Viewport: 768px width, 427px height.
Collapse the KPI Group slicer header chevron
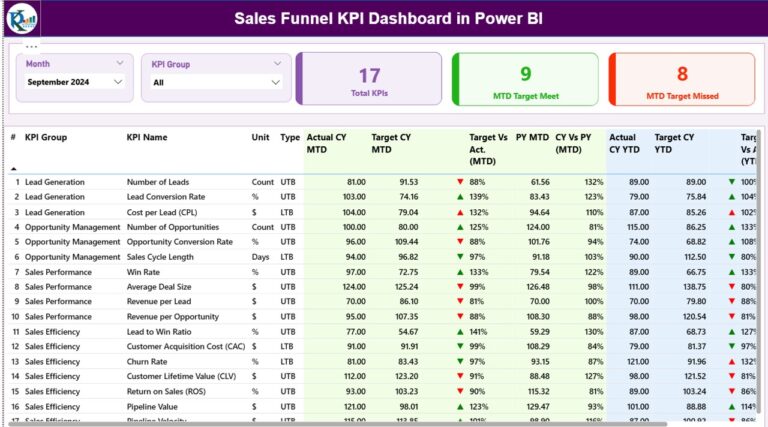[277, 64]
